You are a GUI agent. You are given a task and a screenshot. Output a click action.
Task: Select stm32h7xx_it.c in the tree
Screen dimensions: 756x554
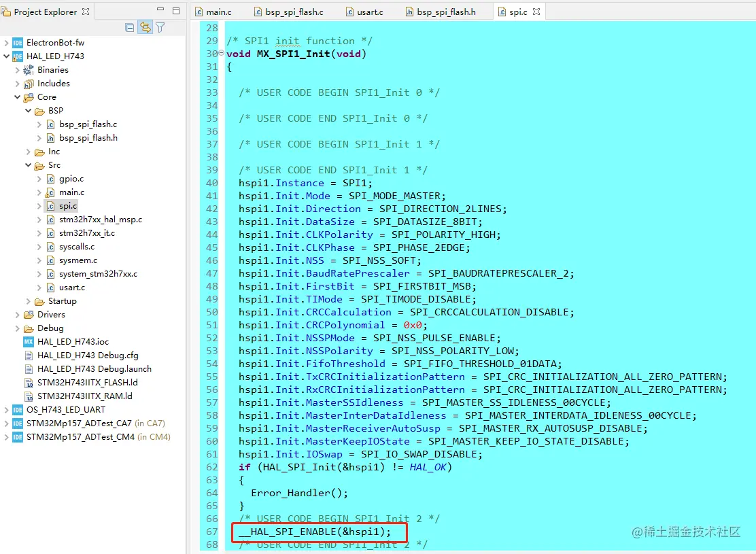click(x=87, y=233)
